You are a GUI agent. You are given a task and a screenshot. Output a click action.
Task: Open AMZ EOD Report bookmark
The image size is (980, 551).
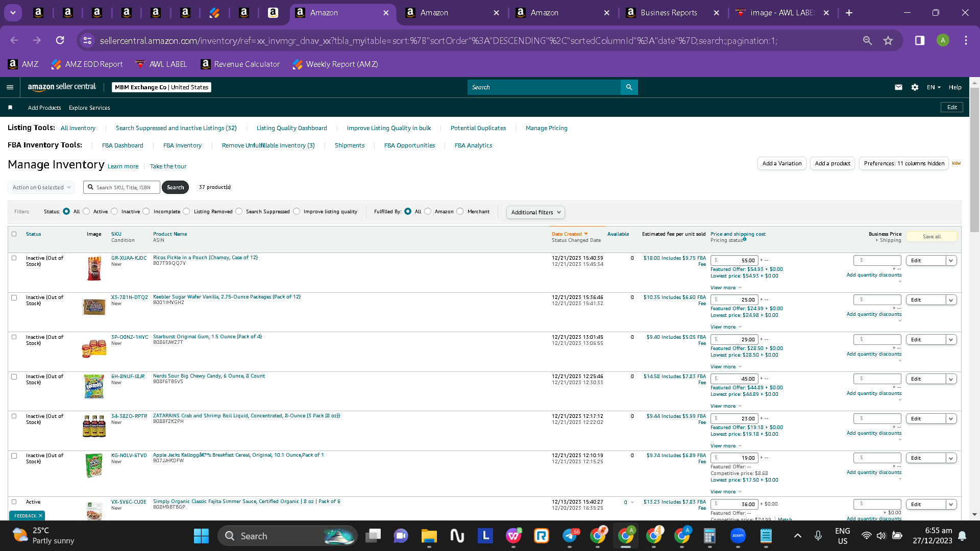click(87, 64)
